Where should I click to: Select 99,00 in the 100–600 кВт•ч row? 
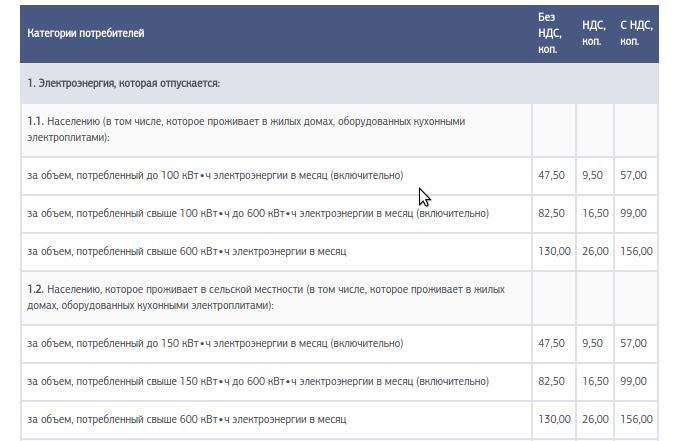click(x=633, y=213)
